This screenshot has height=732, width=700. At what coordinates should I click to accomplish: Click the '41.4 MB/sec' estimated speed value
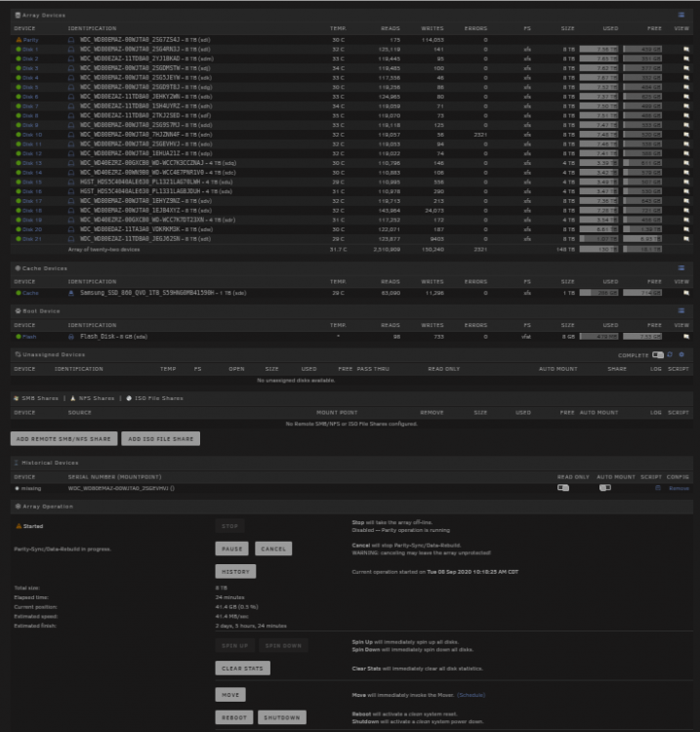pyautogui.click(x=231, y=616)
